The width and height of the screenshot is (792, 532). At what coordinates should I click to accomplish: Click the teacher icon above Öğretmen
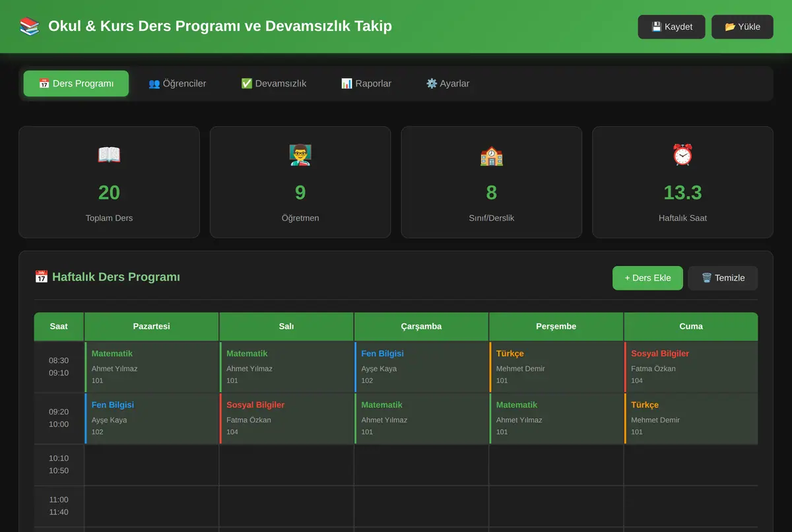point(300,155)
